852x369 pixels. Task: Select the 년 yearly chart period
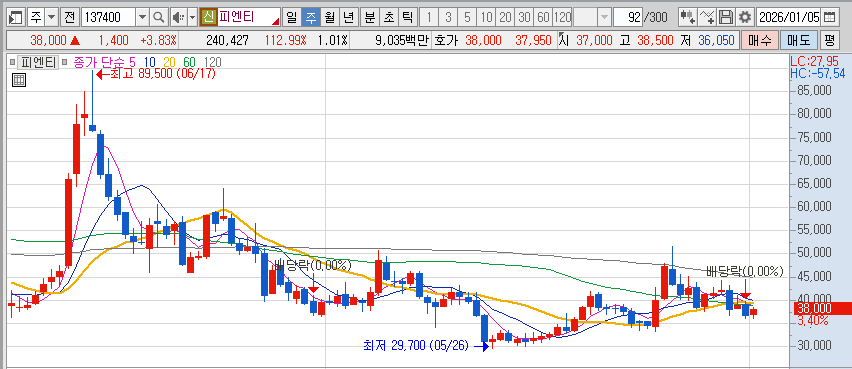[348, 17]
